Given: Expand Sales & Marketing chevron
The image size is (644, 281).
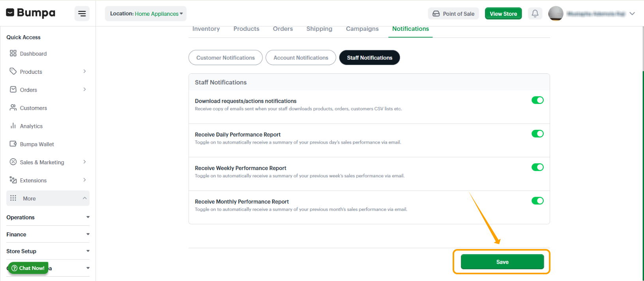Looking at the screenshot, I should 84,162.
